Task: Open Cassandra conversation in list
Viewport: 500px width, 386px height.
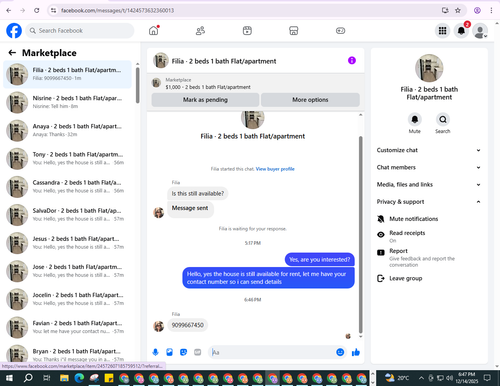Action: 67,187
